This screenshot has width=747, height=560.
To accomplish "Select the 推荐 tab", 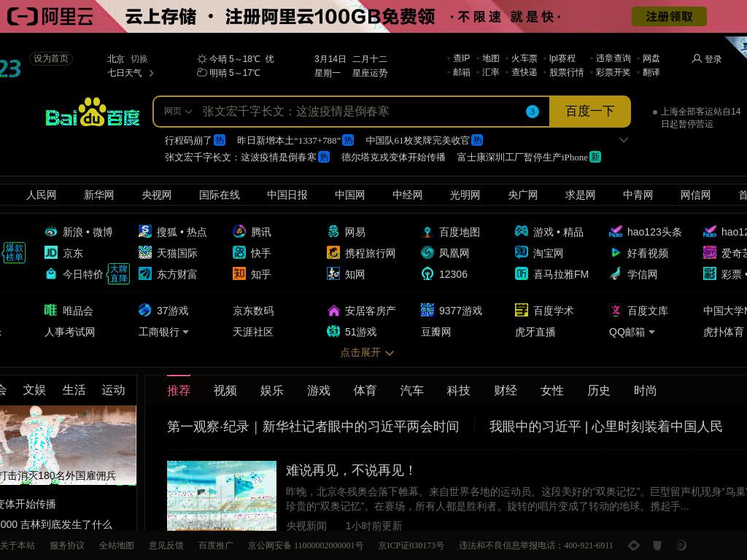I will pos(179,391).
